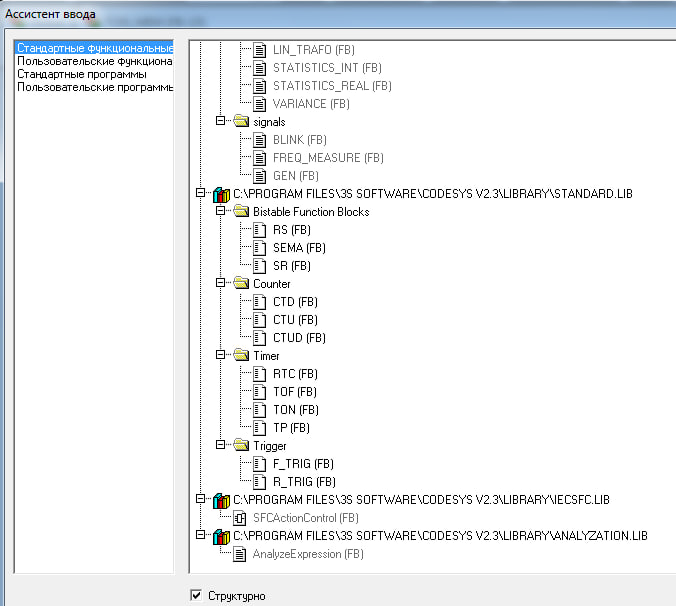676x606 pixels.
Task: Select the SFCActionControl (FB) text
Action: point(306,518)
